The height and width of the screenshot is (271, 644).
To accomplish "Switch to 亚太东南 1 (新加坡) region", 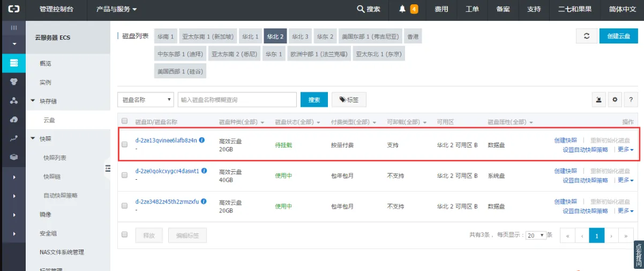I will coord(208,36).
